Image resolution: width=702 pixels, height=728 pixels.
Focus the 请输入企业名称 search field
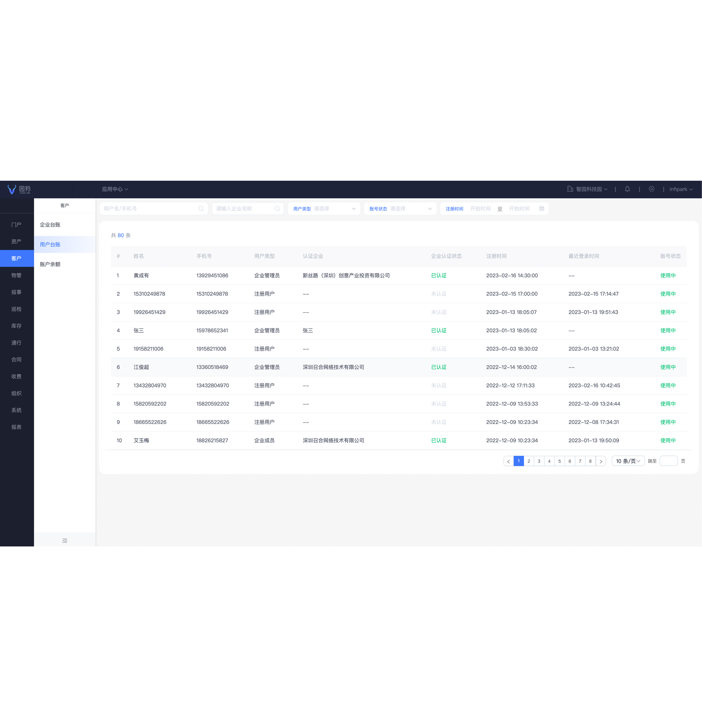[248, 208]
